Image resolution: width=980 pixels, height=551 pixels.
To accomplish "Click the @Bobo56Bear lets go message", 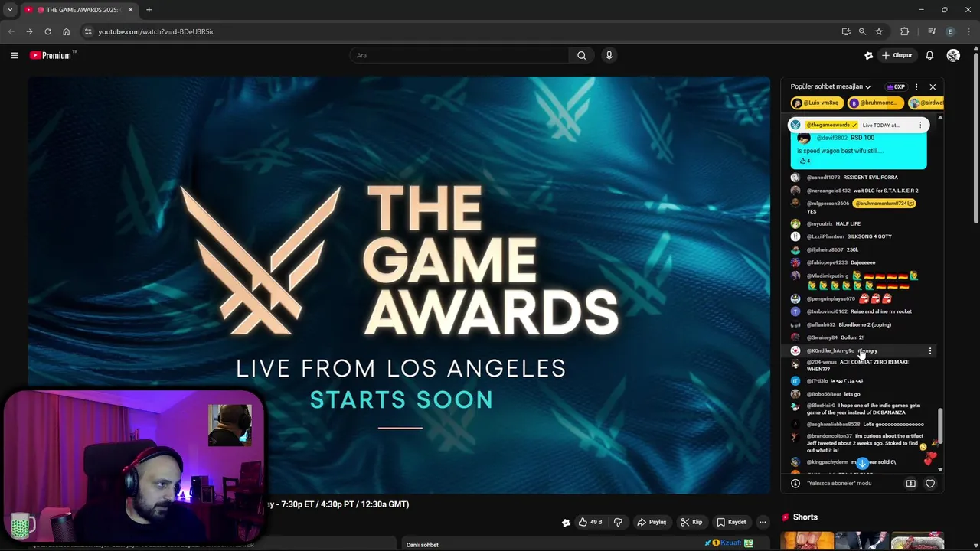I will (x=858, y=394).
